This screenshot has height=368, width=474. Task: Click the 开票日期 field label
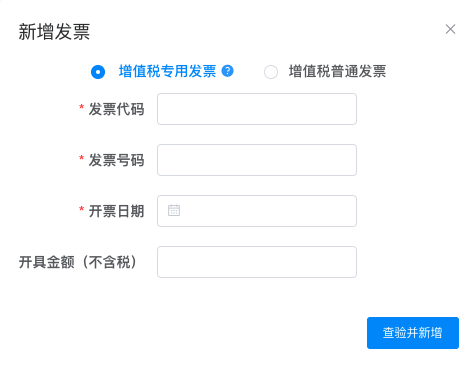(x=116, y=211)
